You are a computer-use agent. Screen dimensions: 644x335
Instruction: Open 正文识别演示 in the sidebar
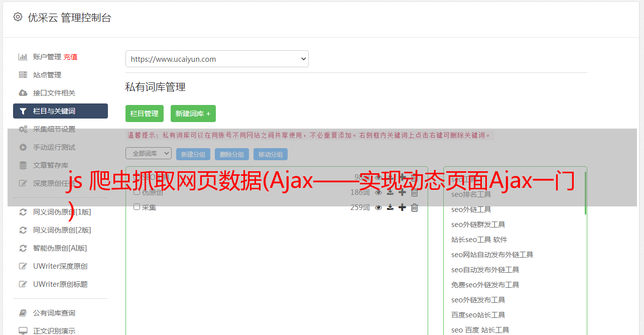(54, 331)
